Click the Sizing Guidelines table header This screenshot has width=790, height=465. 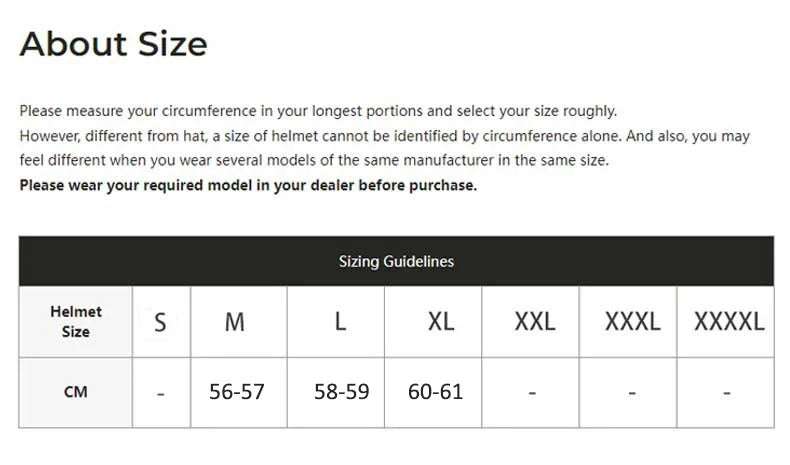[396, 261]
